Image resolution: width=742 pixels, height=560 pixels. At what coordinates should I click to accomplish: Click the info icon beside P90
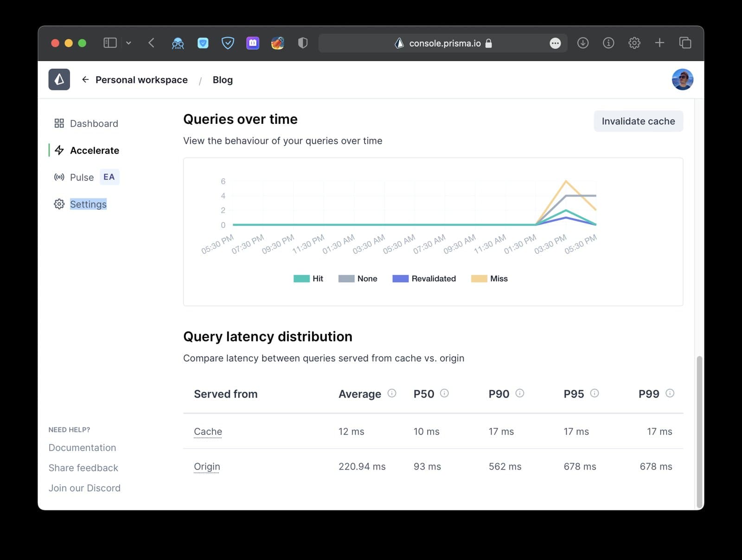(520, 393)
